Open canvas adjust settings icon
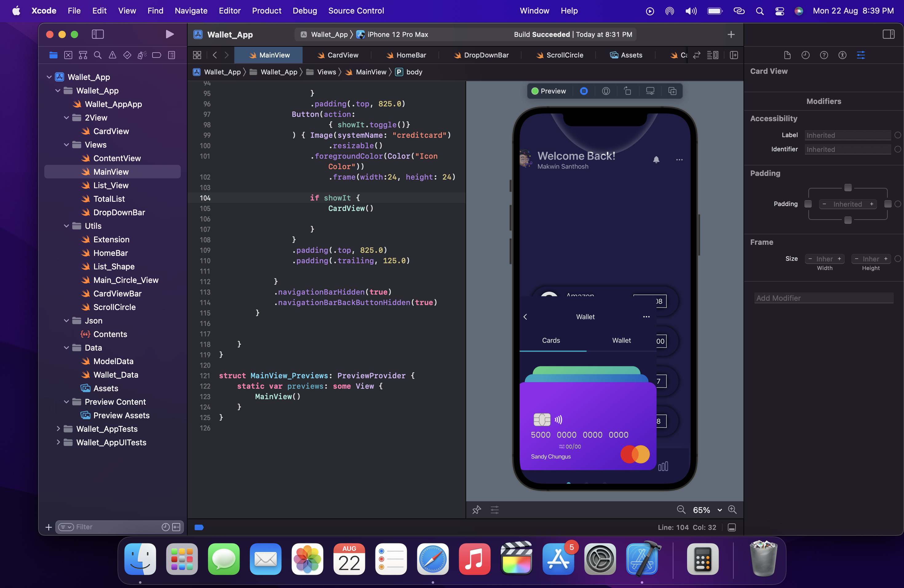The height and width of the screenshot is (588, 904). (494, 510)
